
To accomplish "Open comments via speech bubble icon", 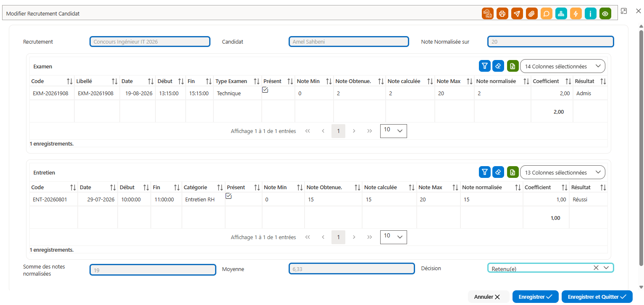I will 547,13.
